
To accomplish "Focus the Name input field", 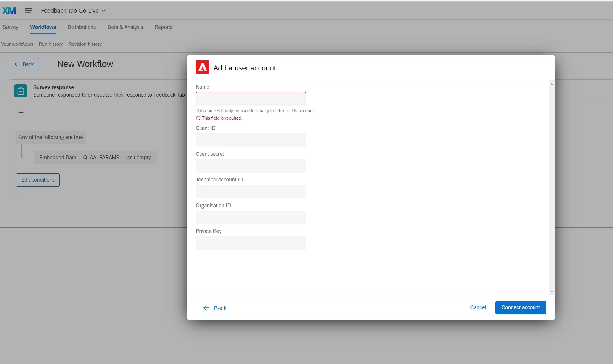I will click(x=251, y=99).
